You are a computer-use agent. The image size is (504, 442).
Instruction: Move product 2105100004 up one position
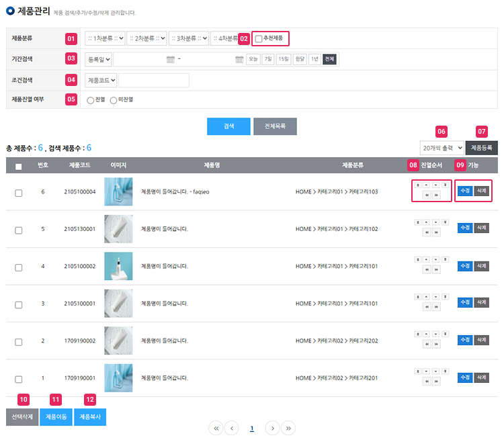(426, 185)
